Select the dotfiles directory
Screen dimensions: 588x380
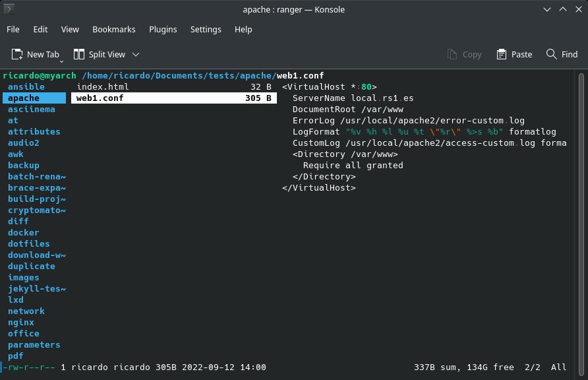click(29, 244)
